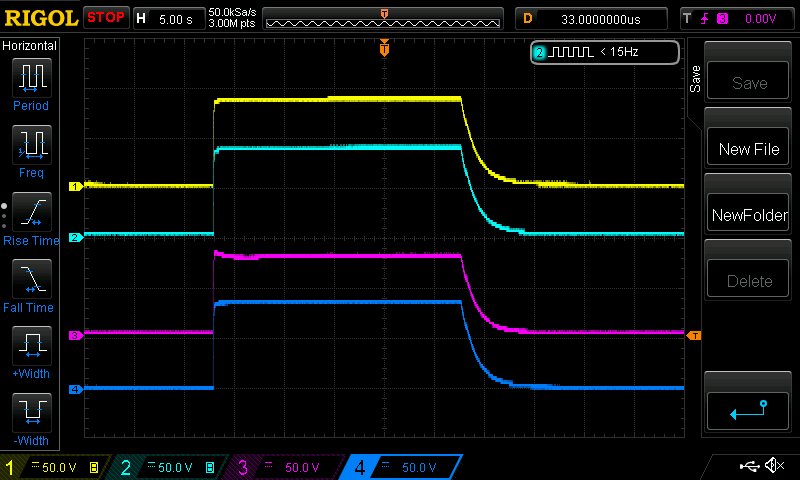Screen dimensions: 800x480
Task: Click the T trigger label in header
Action: pyautogui.click(x=687, y=19)
